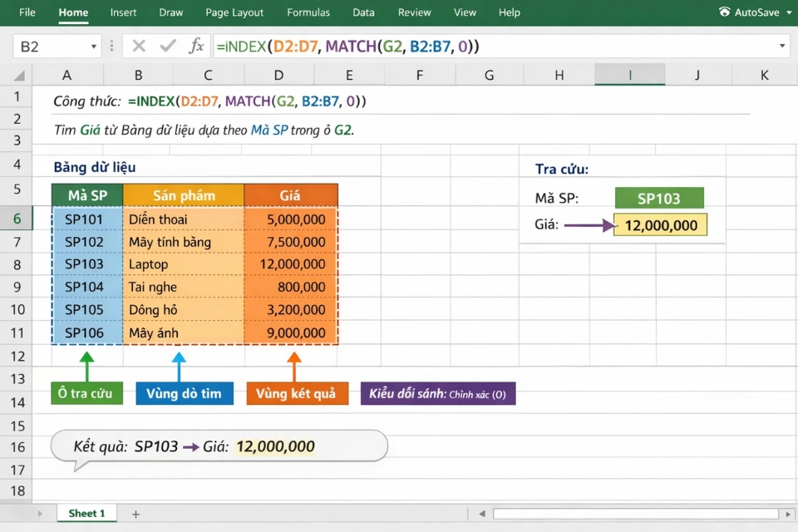
Task: Click the column I header
Action: pyautogui.click(x=629, y=75)
